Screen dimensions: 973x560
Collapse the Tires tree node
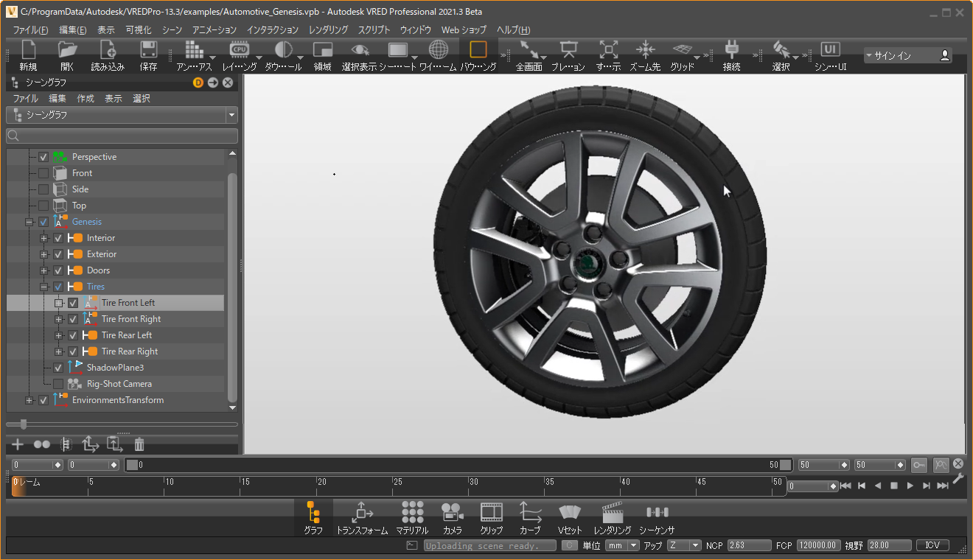pos(43,287)
